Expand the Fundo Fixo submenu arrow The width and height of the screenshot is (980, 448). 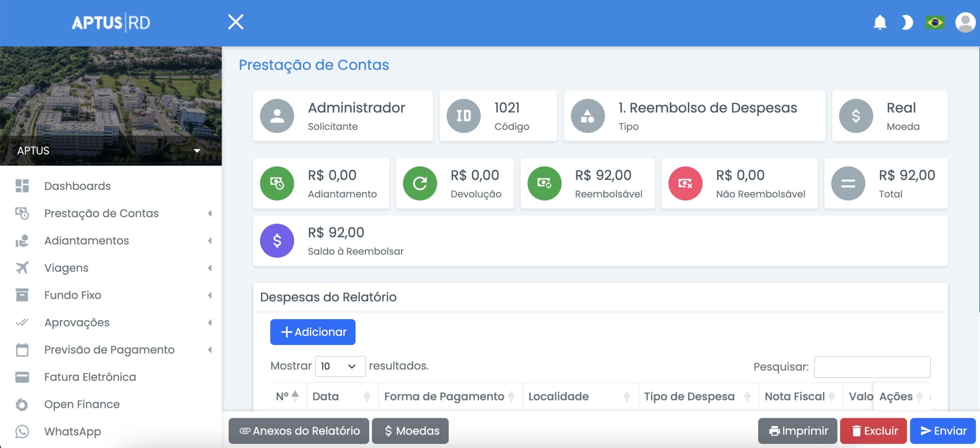210,295
